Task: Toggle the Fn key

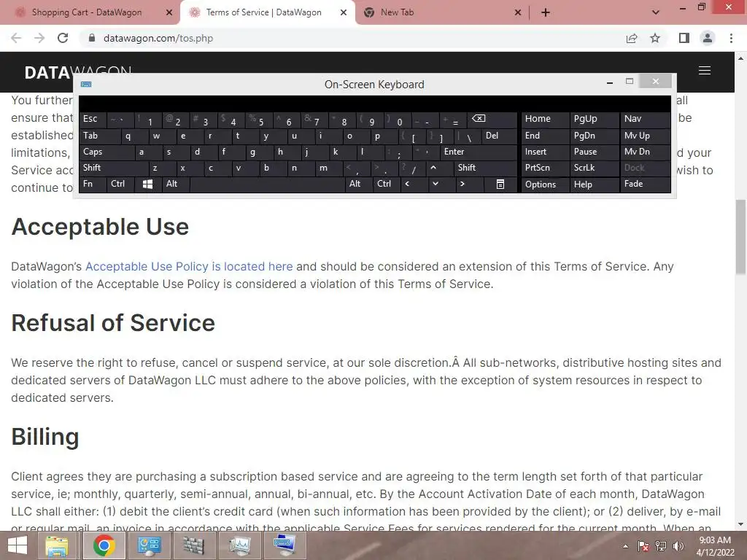Action: pos(93,184)
